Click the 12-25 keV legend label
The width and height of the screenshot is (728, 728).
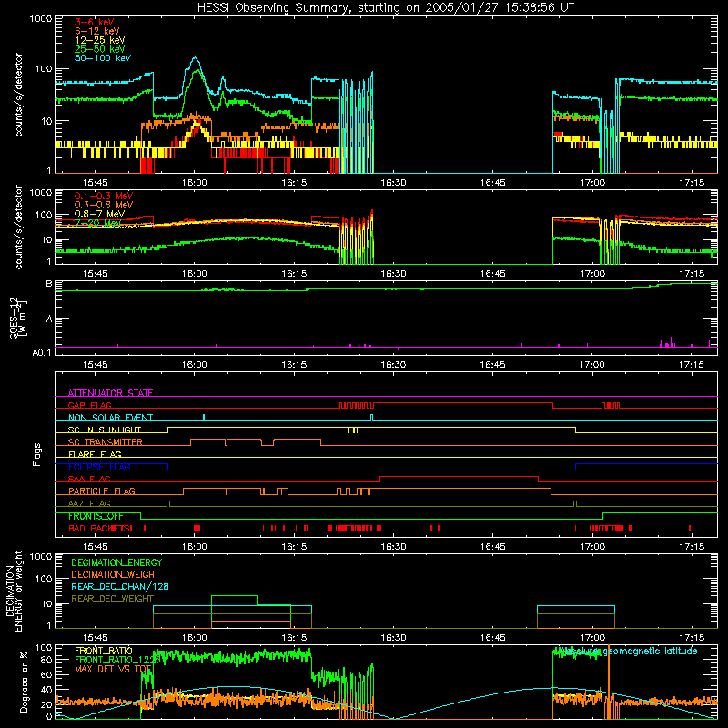[x=100, y=40]
